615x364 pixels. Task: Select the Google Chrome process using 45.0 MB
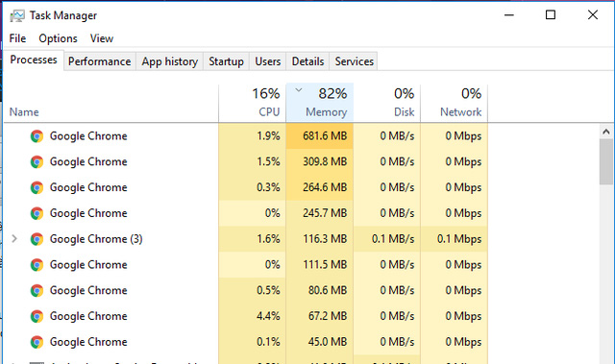pyautogui.click(x=246, y=342)
